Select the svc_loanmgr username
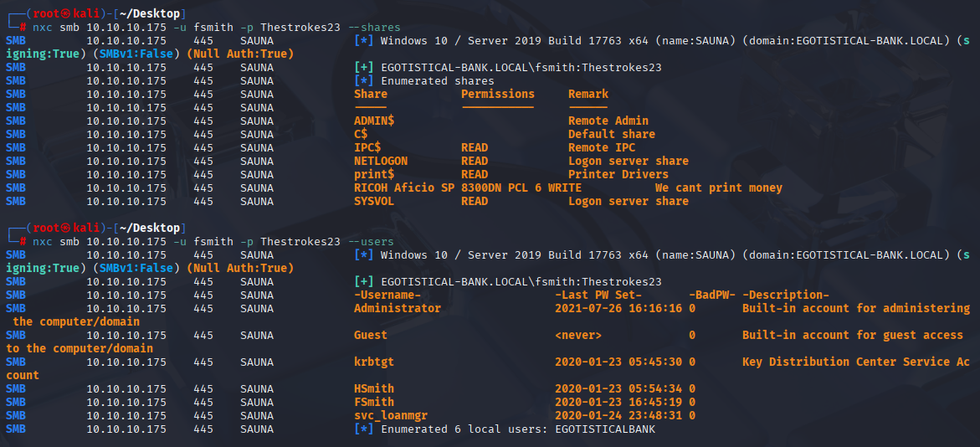Image resolution: width=980 pixels, height=447 pixels. tap(391, 416)
